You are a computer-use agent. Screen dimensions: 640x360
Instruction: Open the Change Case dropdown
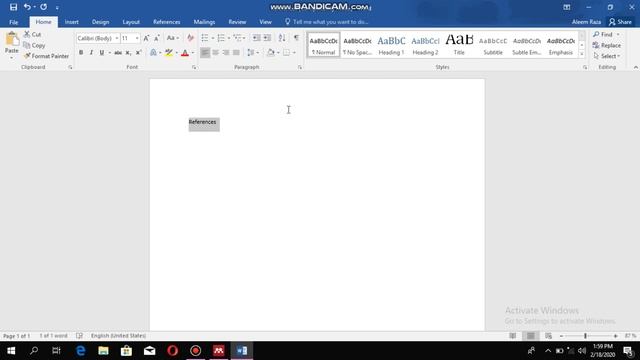(173, 38)
